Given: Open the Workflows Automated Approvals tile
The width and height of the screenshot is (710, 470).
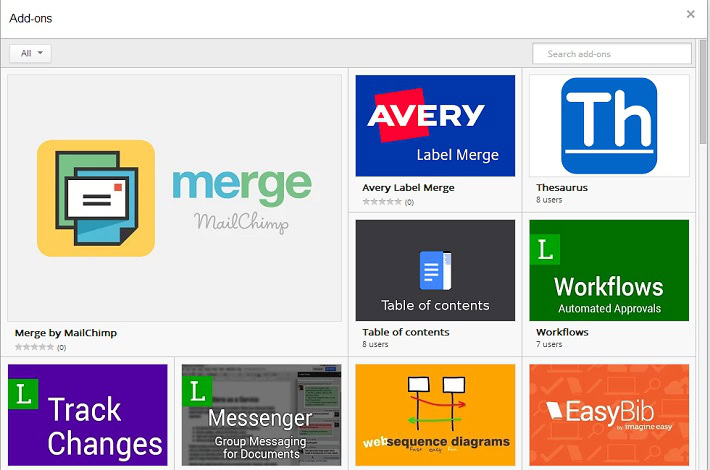Looking at the screenshot, I should click(609, 270).
